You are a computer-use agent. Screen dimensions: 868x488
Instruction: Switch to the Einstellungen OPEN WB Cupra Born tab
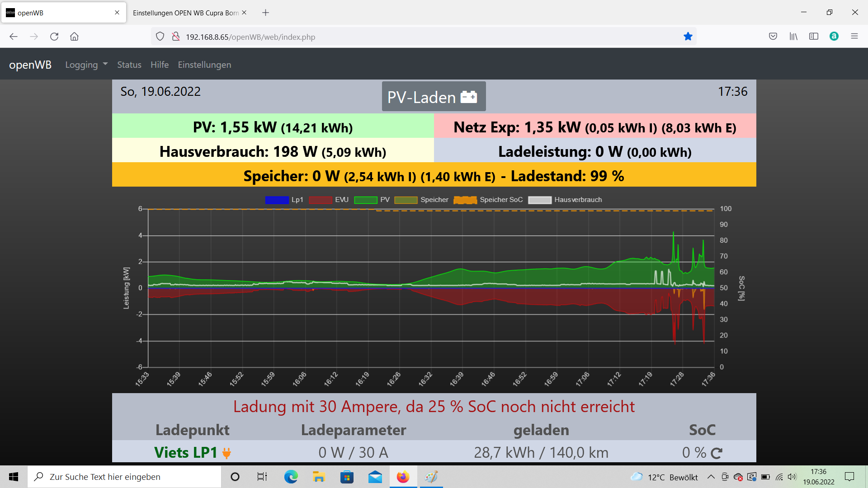pyautogui.click(x=185, y=13)
